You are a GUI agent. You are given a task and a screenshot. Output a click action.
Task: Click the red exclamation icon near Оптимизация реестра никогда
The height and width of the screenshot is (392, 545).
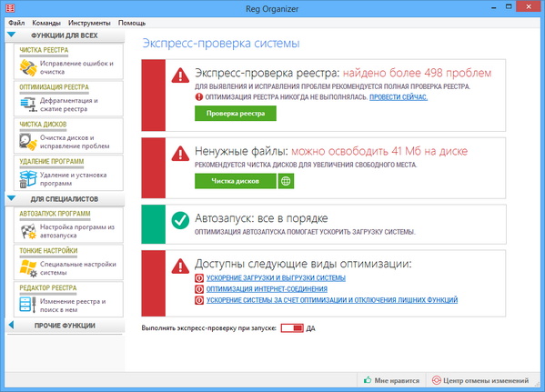tap(199, 97)
